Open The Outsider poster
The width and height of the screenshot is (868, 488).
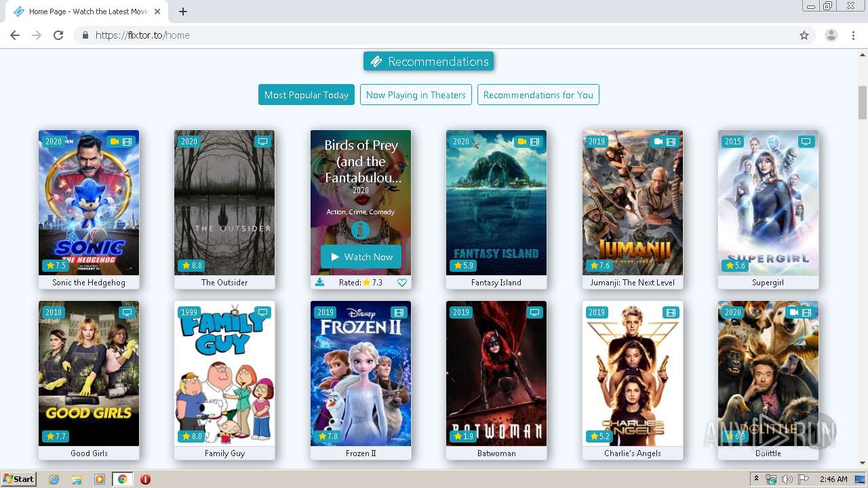coord(224,203)
